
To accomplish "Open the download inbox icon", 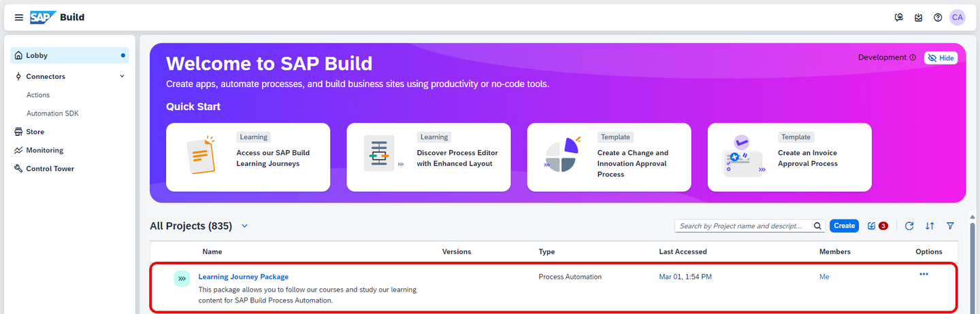I will pyautogui.click(x=919, y=17).
